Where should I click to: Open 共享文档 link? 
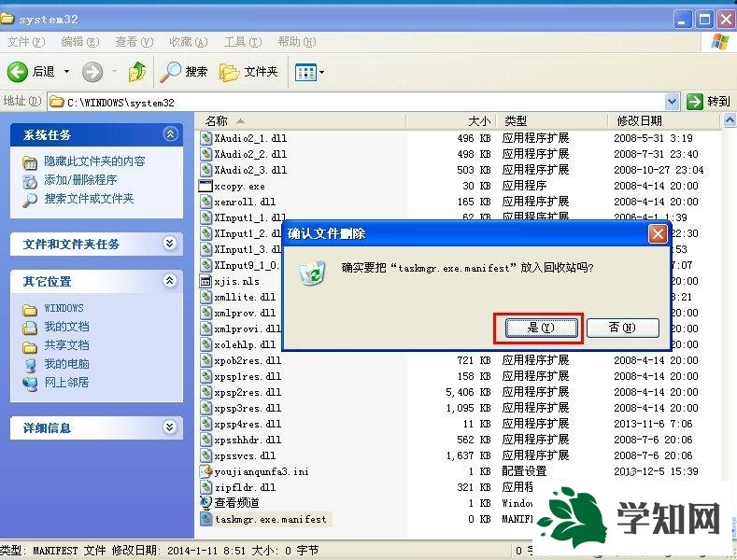66,345
